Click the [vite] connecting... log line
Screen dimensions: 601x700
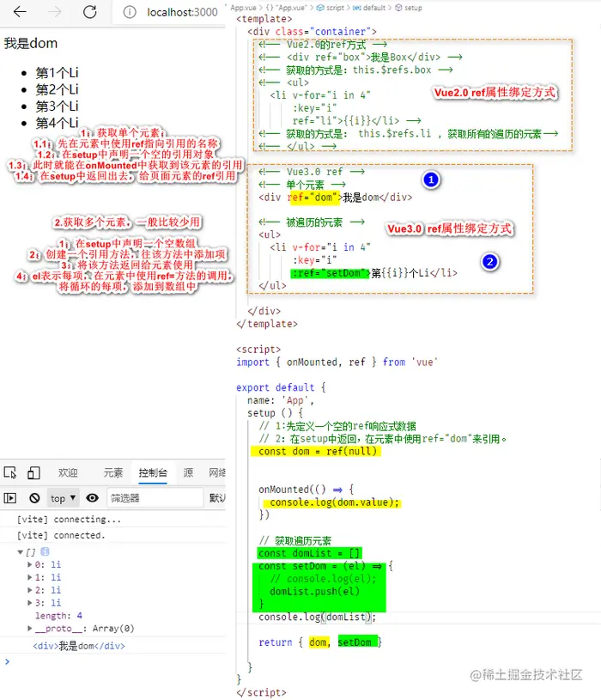(x=69, y=519)
